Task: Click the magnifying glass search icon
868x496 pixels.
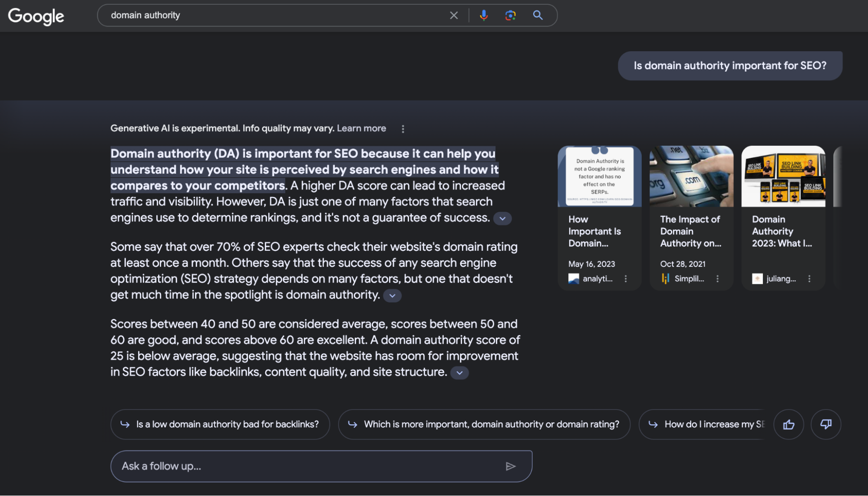Action: (538, 16)
